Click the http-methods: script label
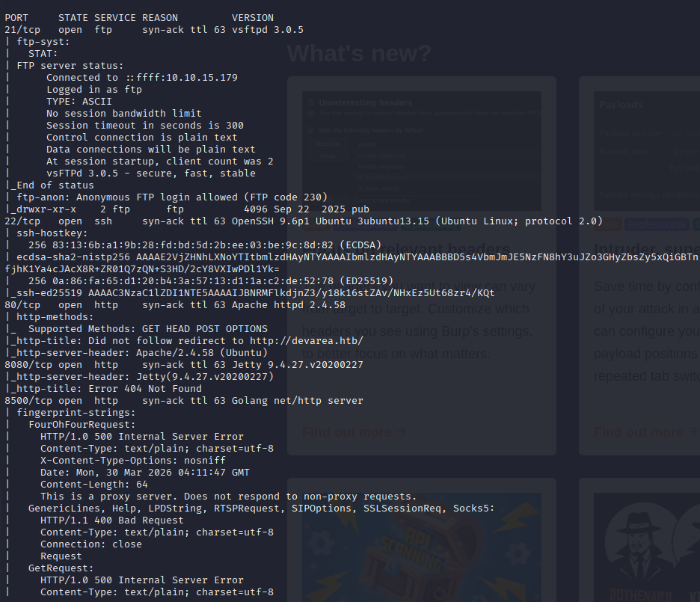 coord(55,317)
